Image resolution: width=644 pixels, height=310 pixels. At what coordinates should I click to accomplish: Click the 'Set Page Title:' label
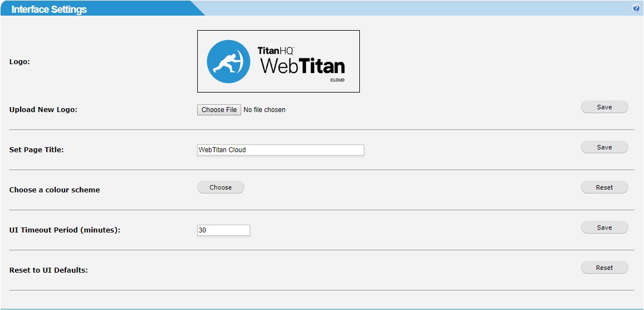36,150
